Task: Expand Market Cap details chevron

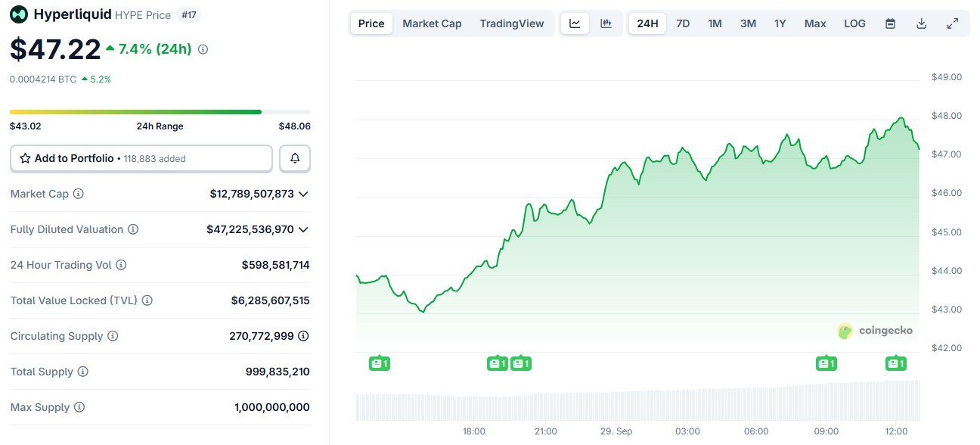Action: (303, 194)
